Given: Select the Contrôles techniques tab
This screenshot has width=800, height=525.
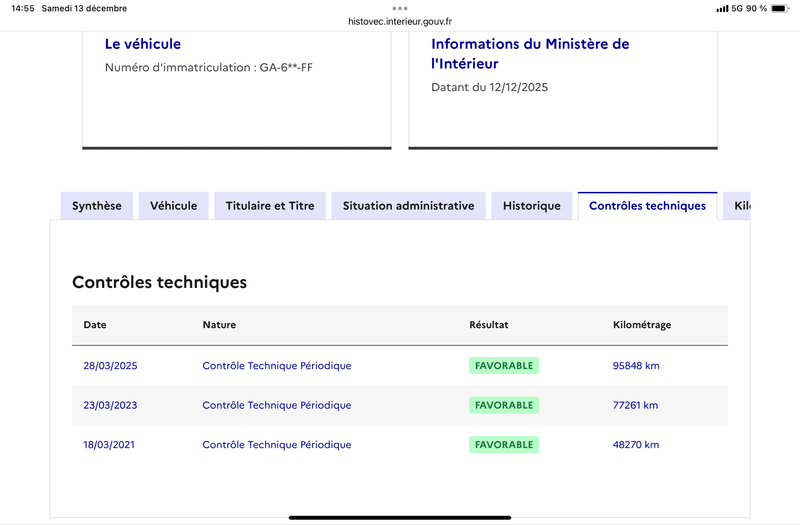Looking at the screenshot, I should coord(647,206).
